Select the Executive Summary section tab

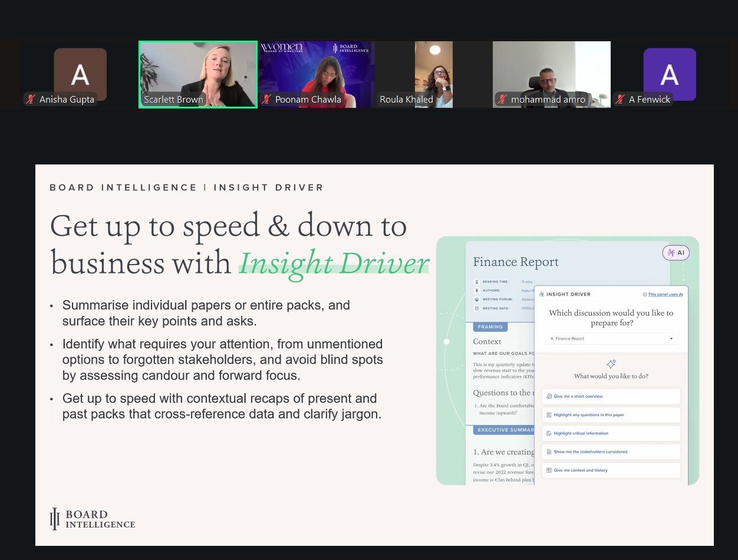(x=504, y=430)
